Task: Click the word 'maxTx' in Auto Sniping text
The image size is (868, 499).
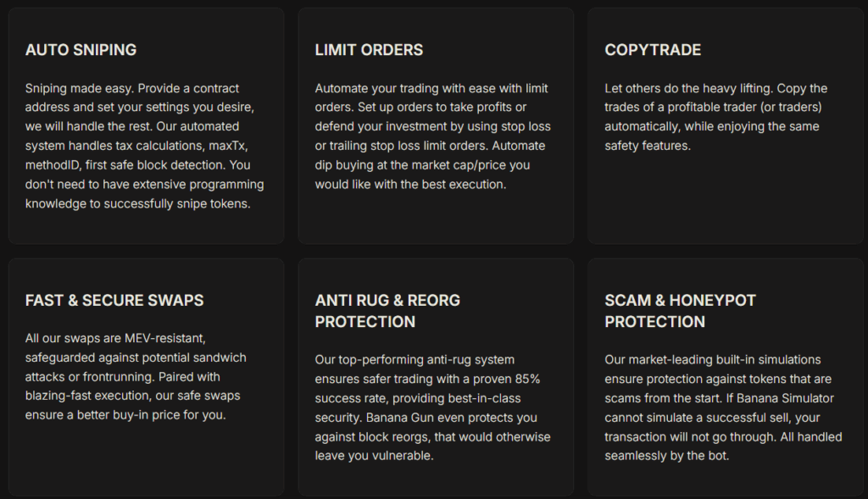Action: tap(229, 146)
